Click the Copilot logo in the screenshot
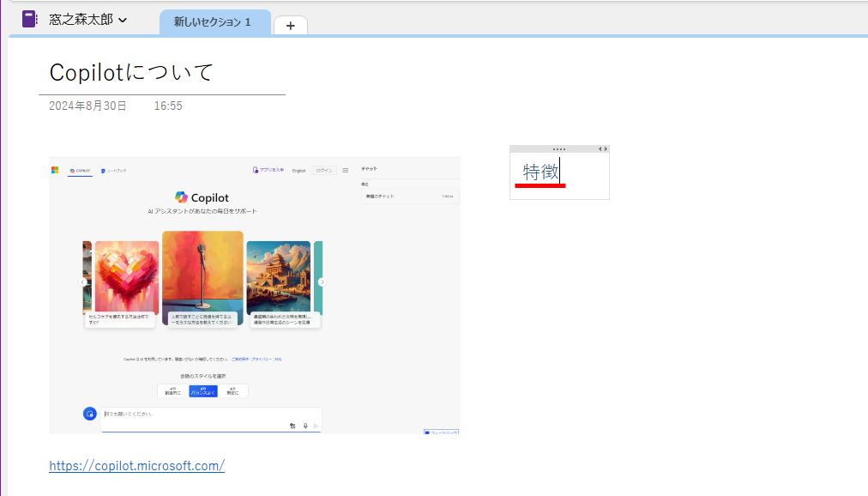Viewport: 868px width, 496px height. (181, 197)
